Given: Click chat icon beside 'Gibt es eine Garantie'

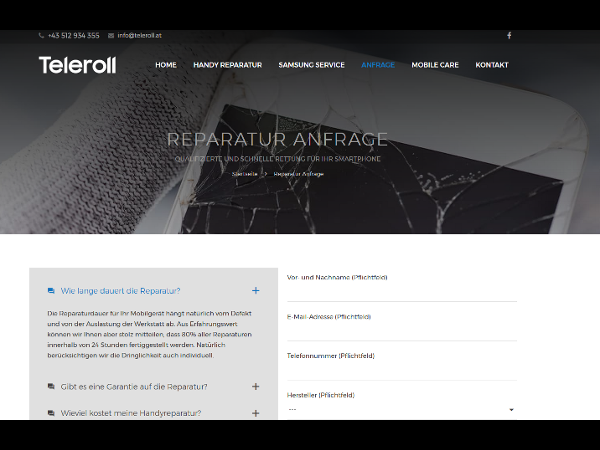Looking at the screenshot, I should (51, 386).
